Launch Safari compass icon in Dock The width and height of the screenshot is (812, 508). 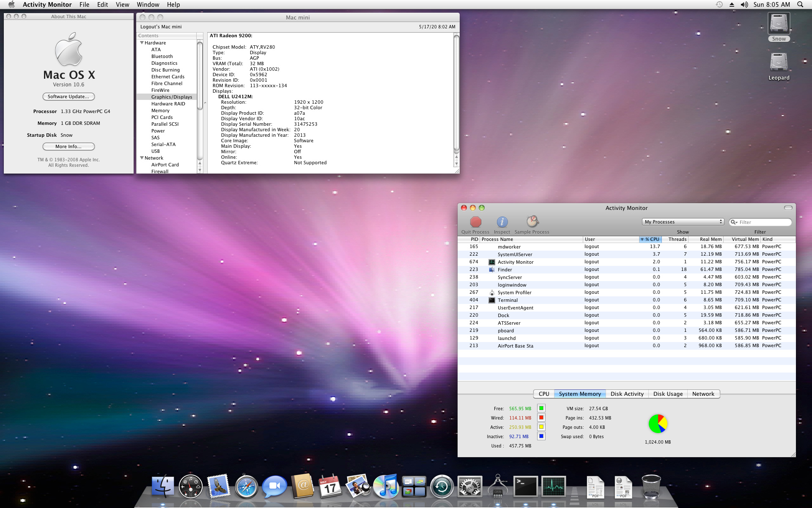point(247,486)
